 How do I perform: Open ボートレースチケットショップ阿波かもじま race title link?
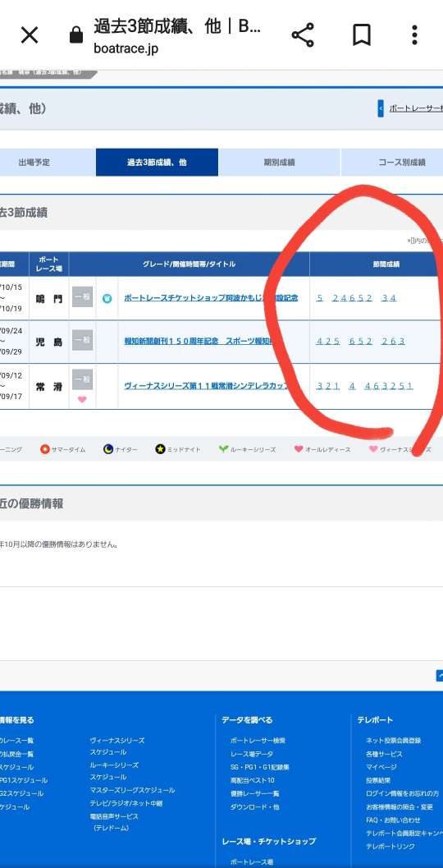point(212,298)
